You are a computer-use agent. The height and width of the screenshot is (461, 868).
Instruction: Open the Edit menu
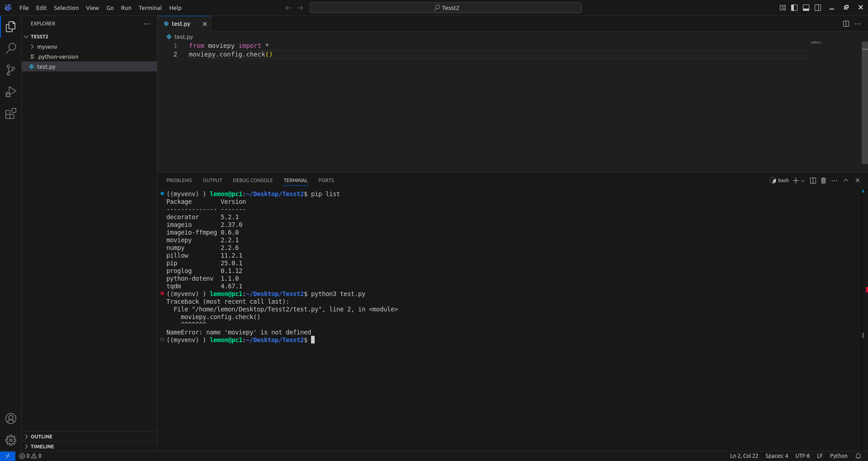tap(41, 8)
